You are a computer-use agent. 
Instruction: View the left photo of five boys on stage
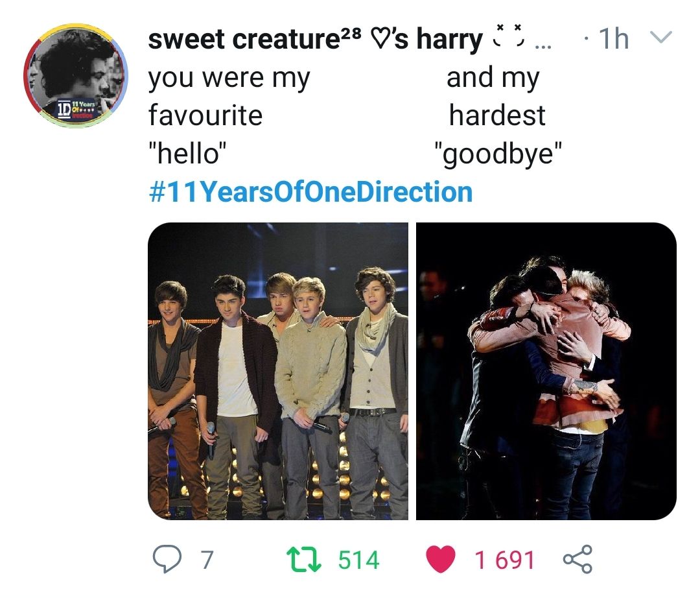pyautogui.click(x=278, y=371)
